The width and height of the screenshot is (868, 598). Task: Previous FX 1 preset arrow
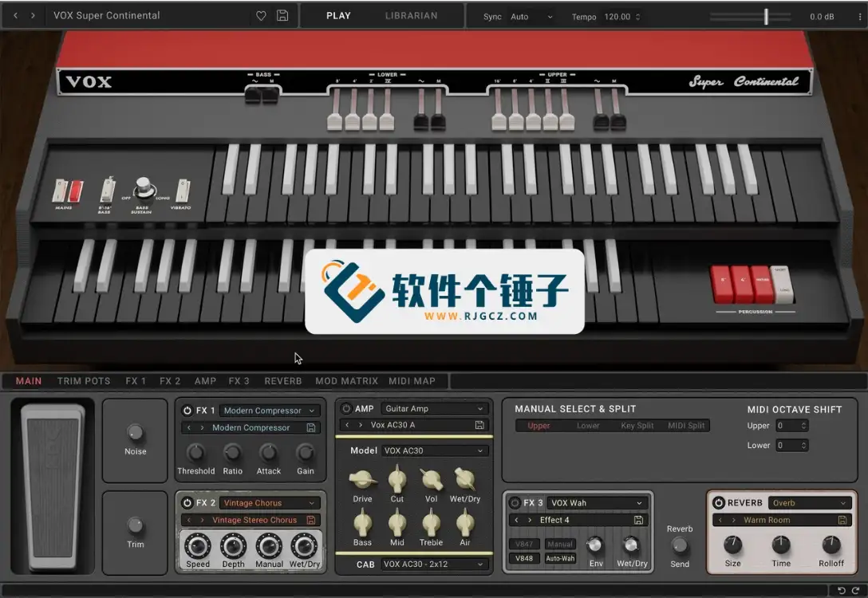(189, 427)
